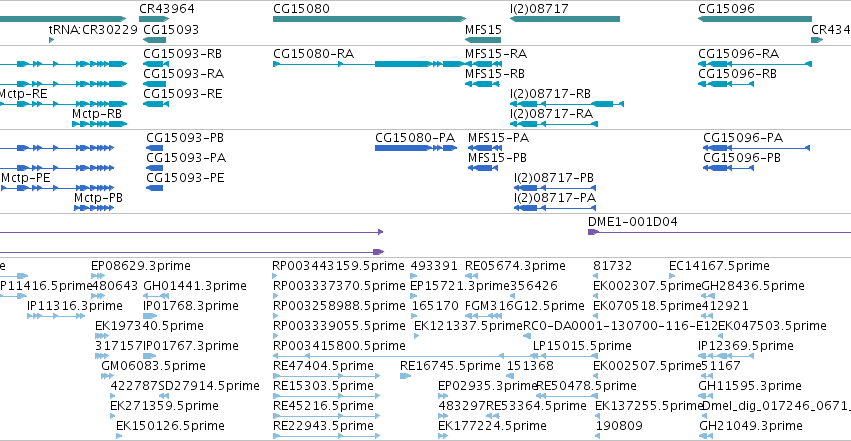Click the CG15080-RA transcript label
Image resolution: width=851 pixels, height=441 pixels.
pos(313,54)
